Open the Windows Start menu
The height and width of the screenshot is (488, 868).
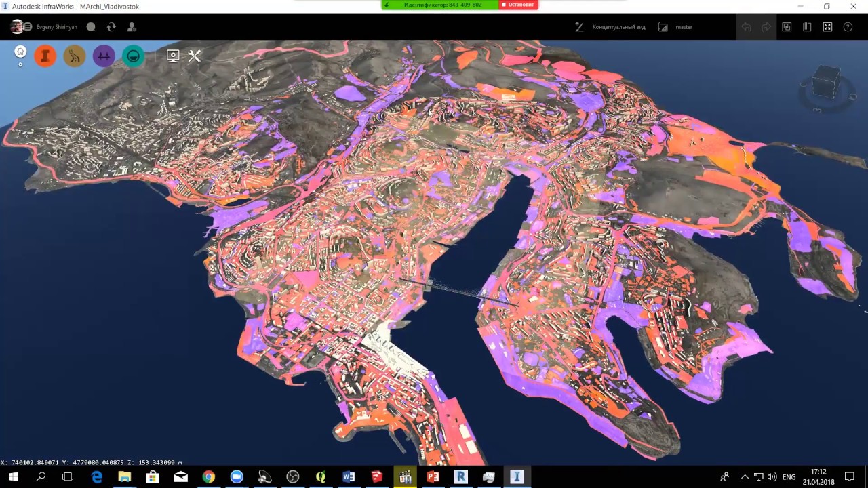click(14, 476)
